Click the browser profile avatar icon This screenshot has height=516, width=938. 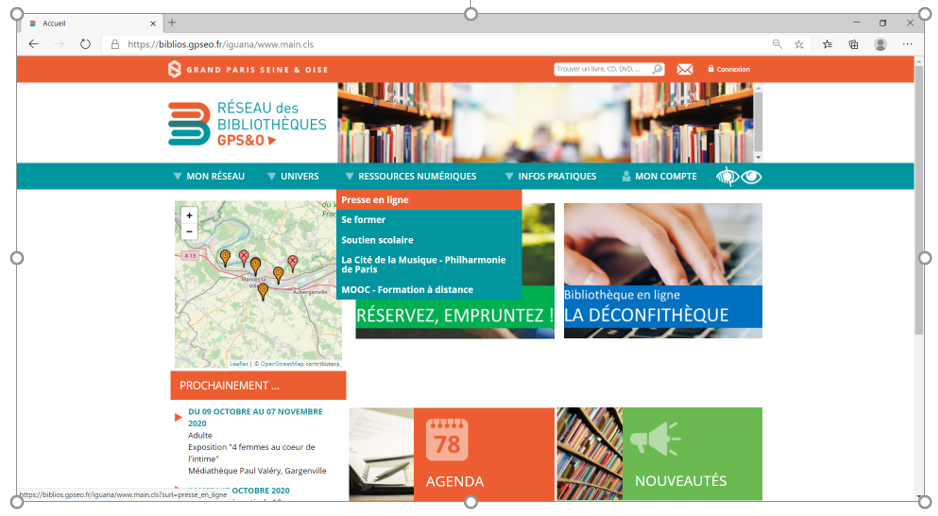(x=880, y=44)
